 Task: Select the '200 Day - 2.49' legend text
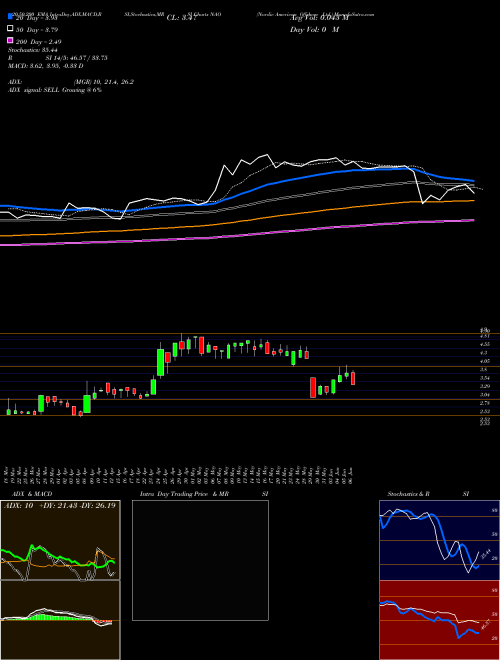pos(38,42)
